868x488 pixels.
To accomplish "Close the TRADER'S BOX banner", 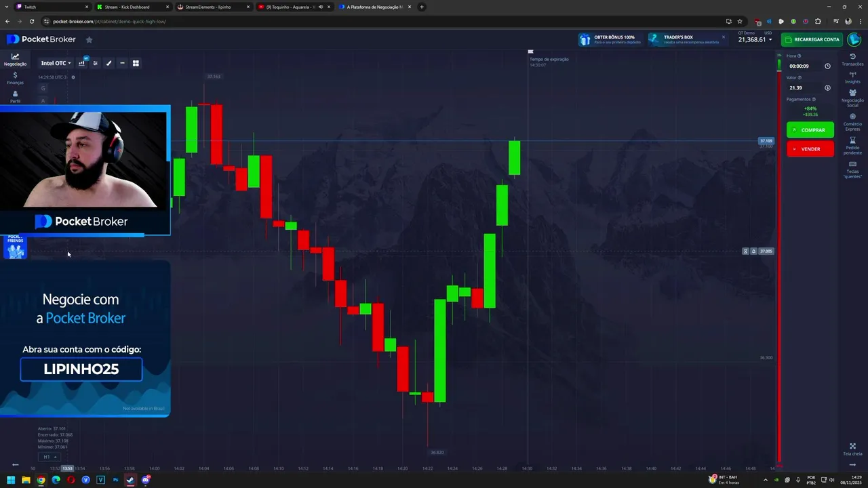I will click(x=724, y=37).
